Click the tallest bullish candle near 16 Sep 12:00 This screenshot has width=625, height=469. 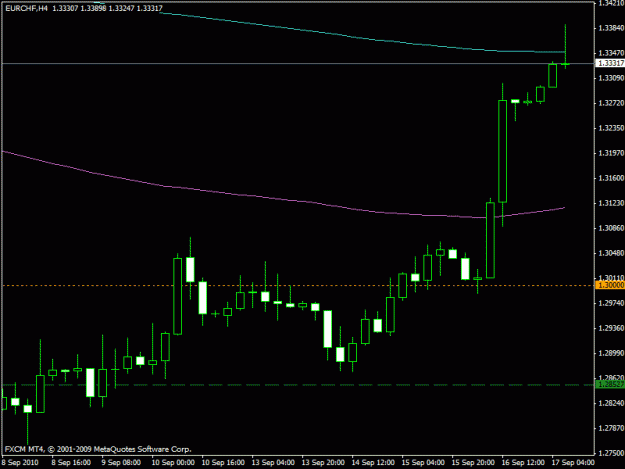pyautogui.click(x=503, y=151)
